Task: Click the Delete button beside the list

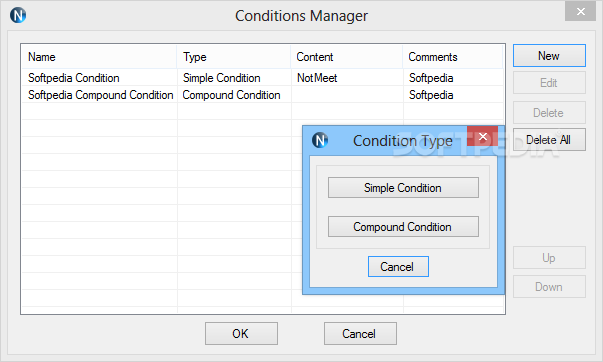Action: 549,113
